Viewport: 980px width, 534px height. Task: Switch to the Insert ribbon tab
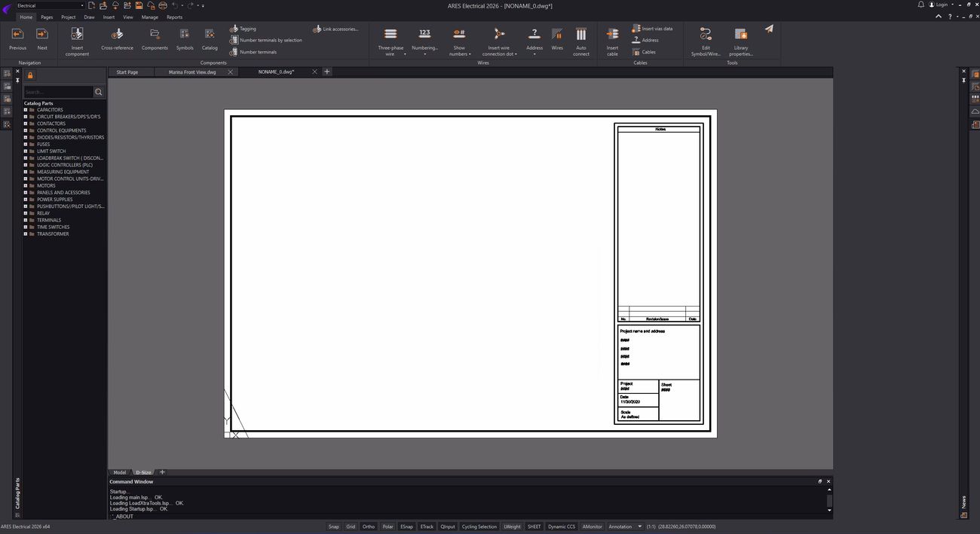pos(109,17)
